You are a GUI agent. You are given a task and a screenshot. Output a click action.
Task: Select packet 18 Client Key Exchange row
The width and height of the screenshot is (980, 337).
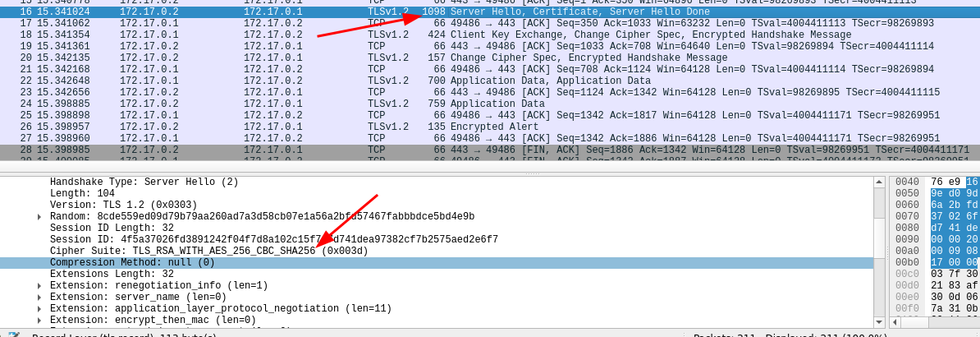click(x=492, y=35)
